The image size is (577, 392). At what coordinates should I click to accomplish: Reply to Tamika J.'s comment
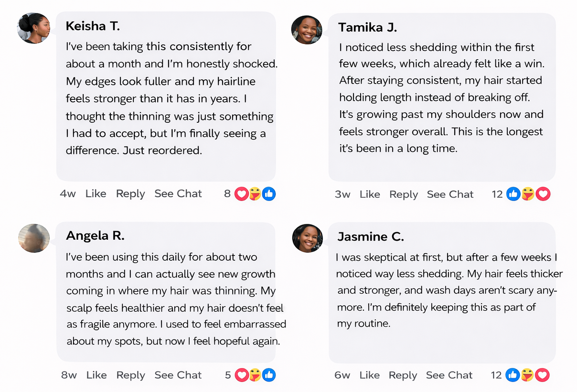point(404,194)
